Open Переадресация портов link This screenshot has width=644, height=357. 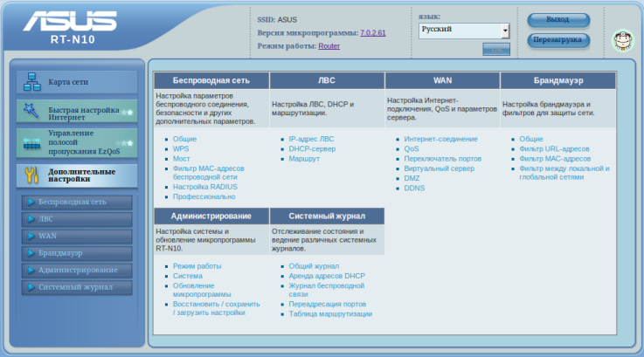click(327, 304)
